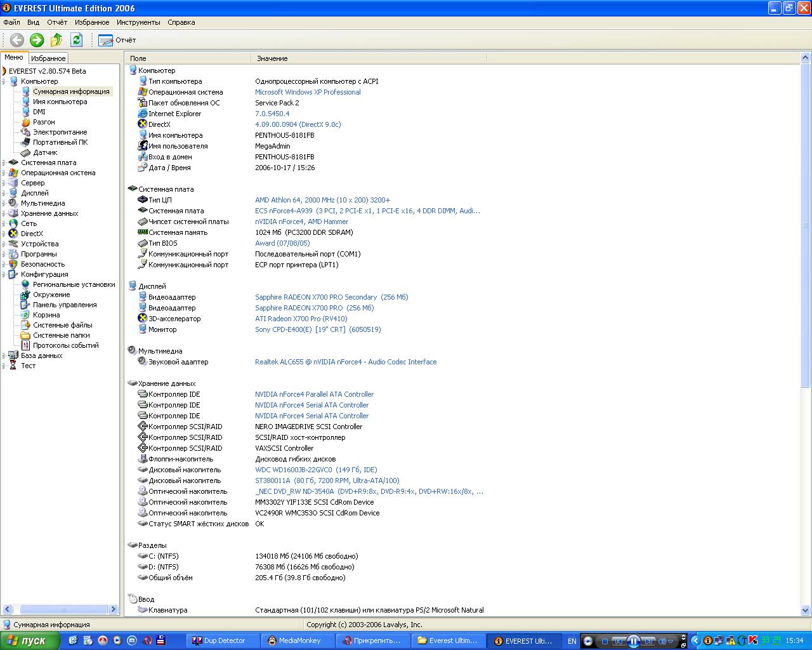Screen dimensions: 812x650
Task: Click the Программы icon in the tree
Action: [x=13, y=254]
